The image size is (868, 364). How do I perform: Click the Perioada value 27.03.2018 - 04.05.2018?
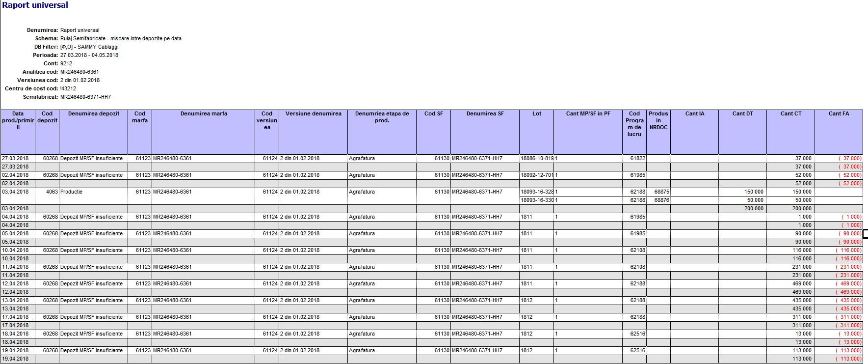[89, 55]
